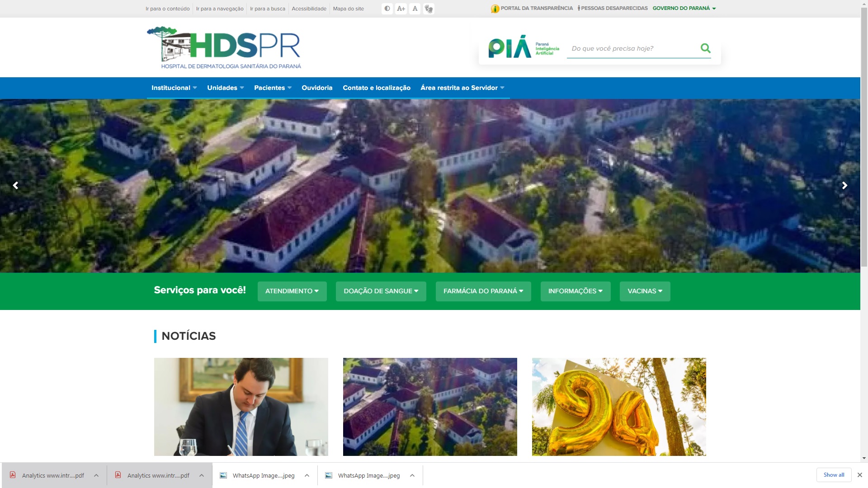Toggle high contrast mode icon
This screenshot has height=488, width=868.
coord(387,9)
